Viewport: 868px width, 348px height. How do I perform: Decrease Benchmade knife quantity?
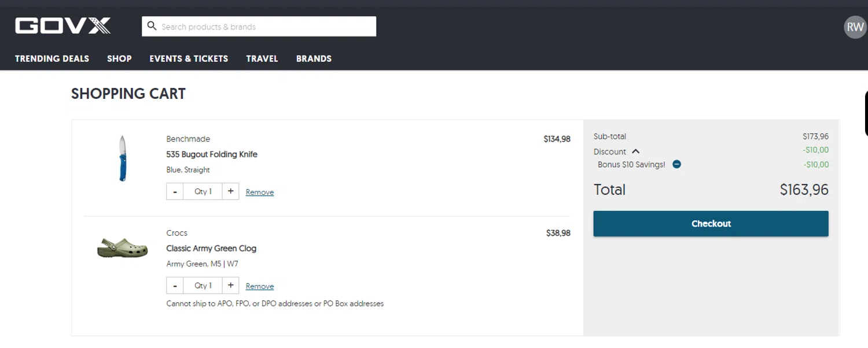pos(175,191)
